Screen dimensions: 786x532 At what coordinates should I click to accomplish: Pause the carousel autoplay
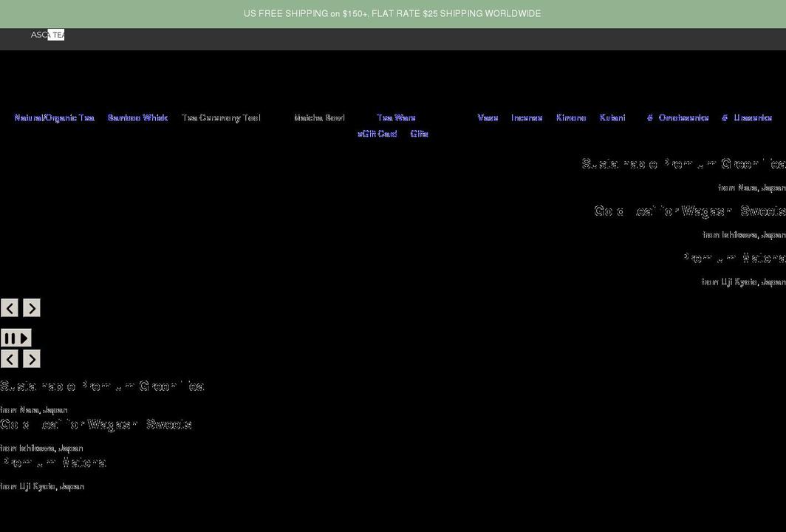coord(10,337)
